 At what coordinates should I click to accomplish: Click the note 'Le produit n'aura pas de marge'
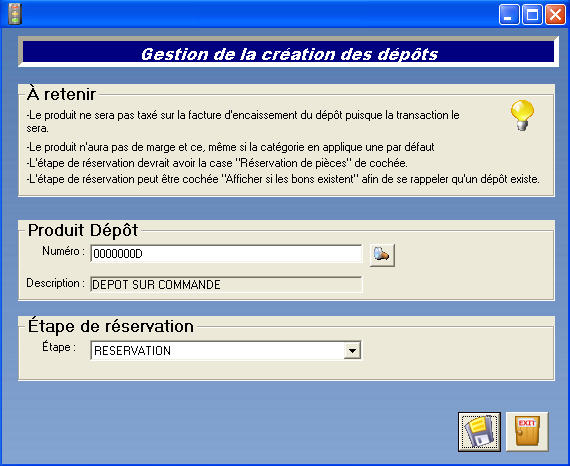[230, 147]
